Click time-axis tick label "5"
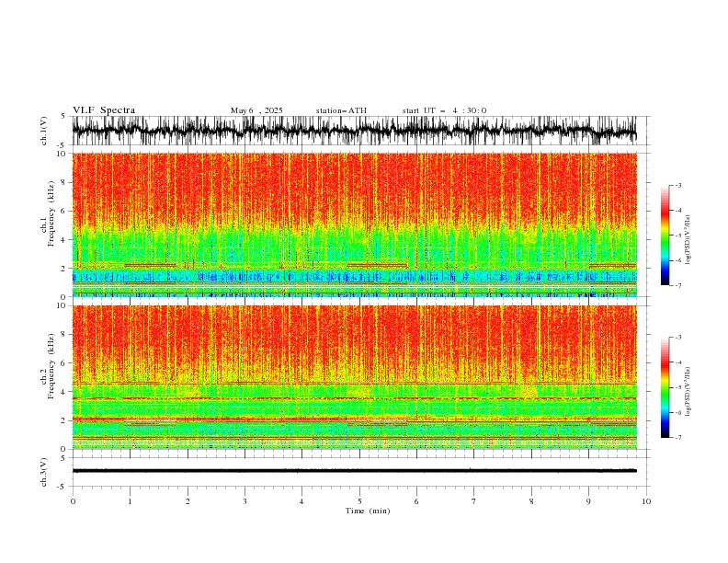This screenshot has height=563, width=728. (359, 501)
